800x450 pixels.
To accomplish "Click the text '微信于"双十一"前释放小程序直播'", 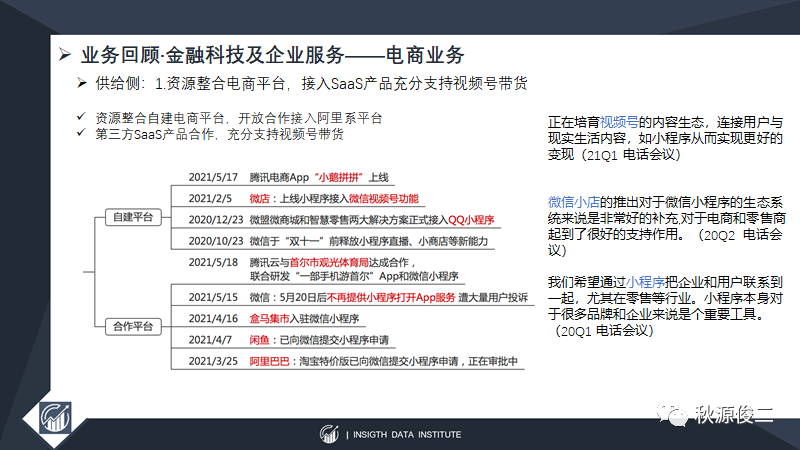I will coord(331,241).
